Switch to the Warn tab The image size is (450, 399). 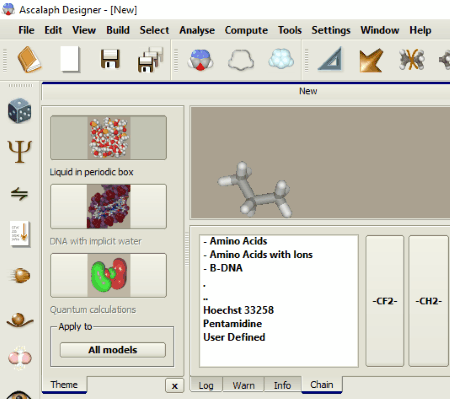(x=243, y=385)
